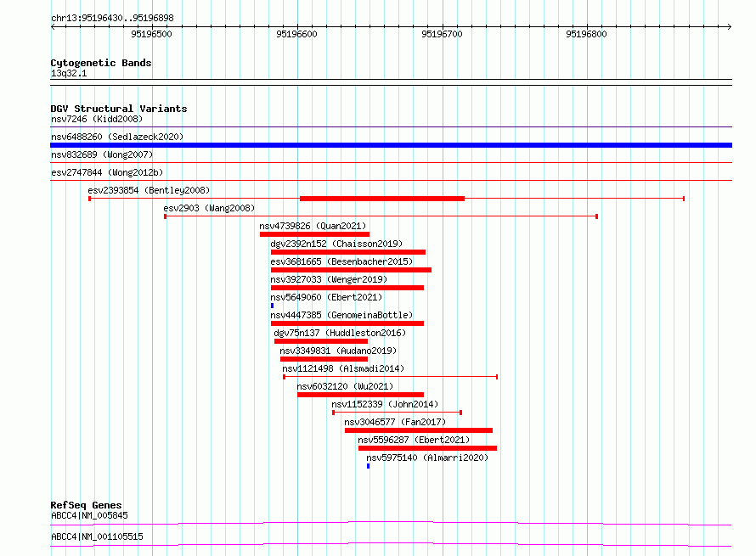Select the nsv4739826 red bar
This screenshot has width=756, height=556.
click(x=315, y=234)
